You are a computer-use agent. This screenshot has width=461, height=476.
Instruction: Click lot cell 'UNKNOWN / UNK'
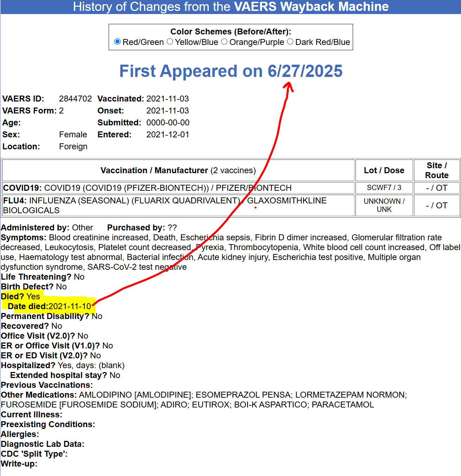[x=384, y=205]
